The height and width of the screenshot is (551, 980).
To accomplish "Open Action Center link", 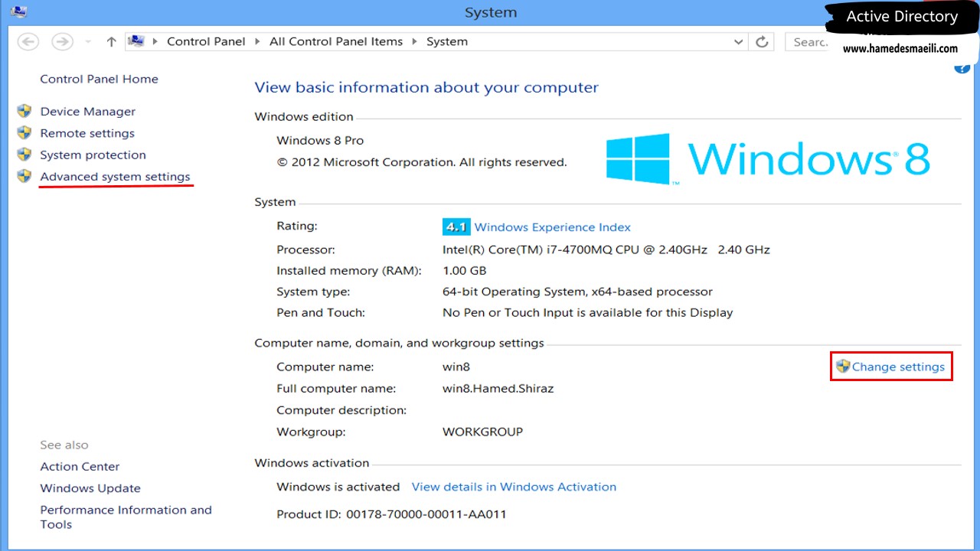I will point(80,467).
